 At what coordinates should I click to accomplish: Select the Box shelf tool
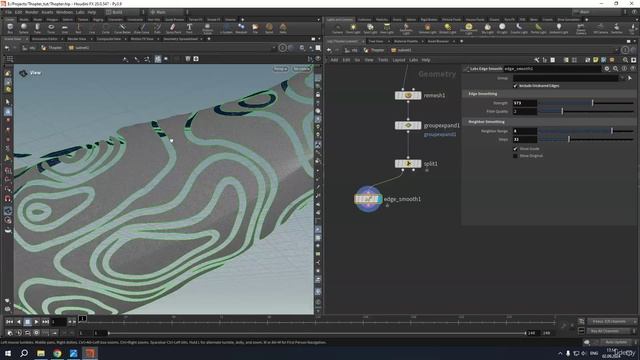pyautogui.click(x=10, y=28)
